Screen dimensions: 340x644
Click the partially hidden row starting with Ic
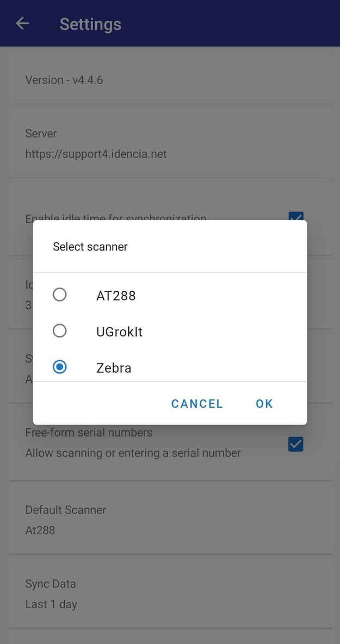pyautogui.click(x=27, y=285)
